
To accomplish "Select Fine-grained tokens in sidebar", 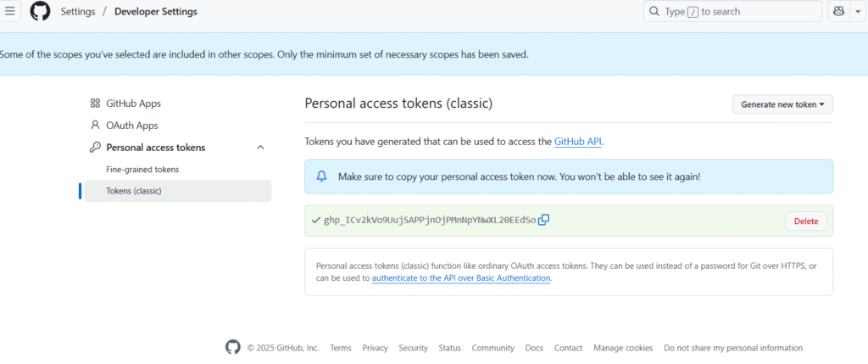I will 142,170.
